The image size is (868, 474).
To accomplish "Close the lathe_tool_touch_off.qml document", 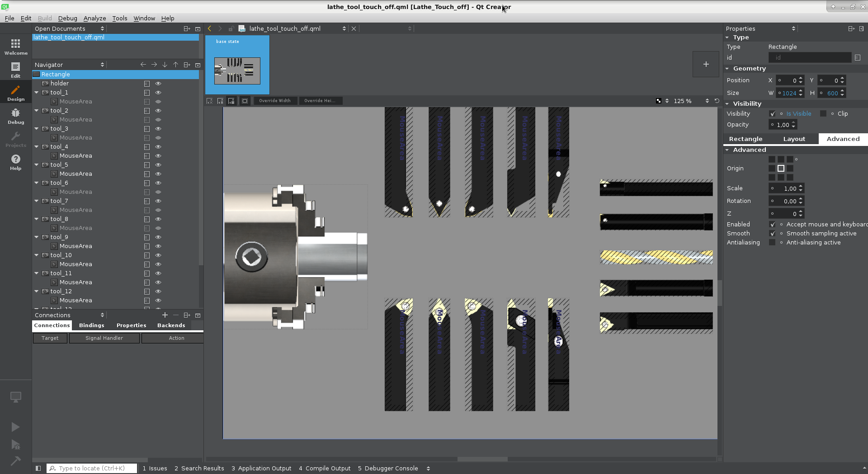I will (x=354, y=28).
